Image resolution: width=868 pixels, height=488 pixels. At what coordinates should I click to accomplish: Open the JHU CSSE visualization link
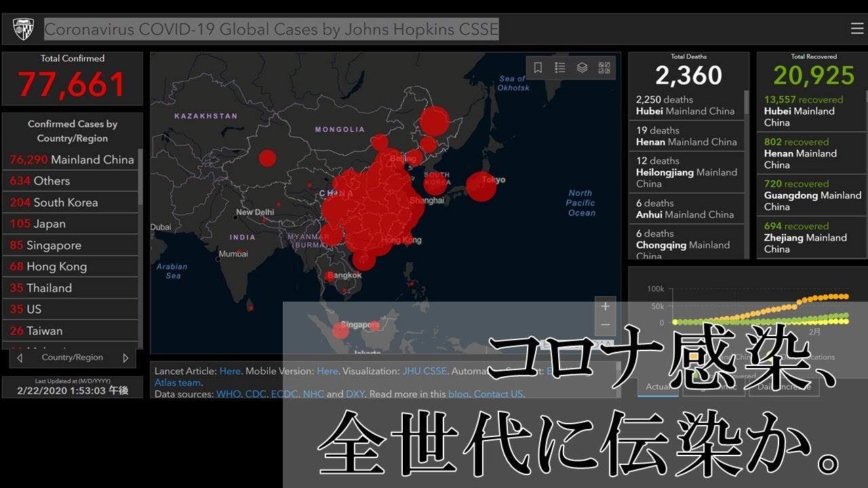point(425,371)
